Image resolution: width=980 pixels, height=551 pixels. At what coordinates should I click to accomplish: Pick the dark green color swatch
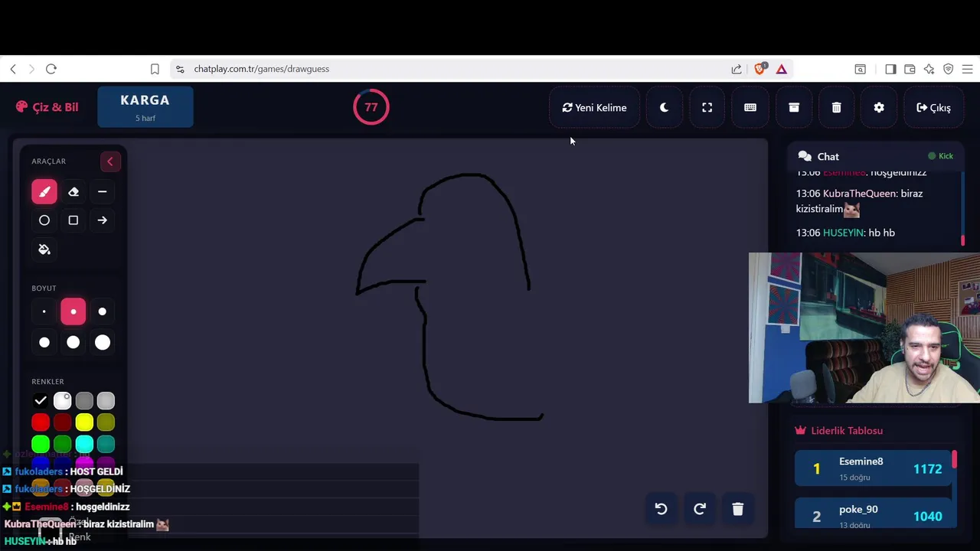click(x=63, y=444)
